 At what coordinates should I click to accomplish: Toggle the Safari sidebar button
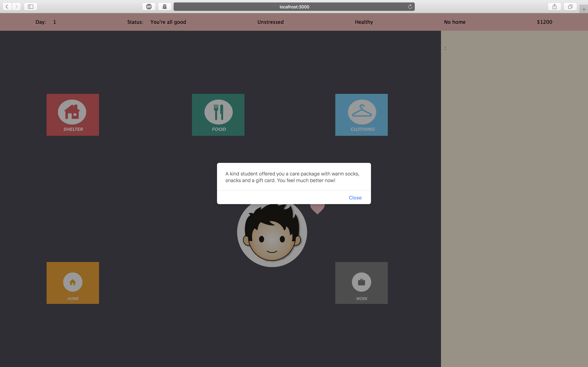pos(31,7)
